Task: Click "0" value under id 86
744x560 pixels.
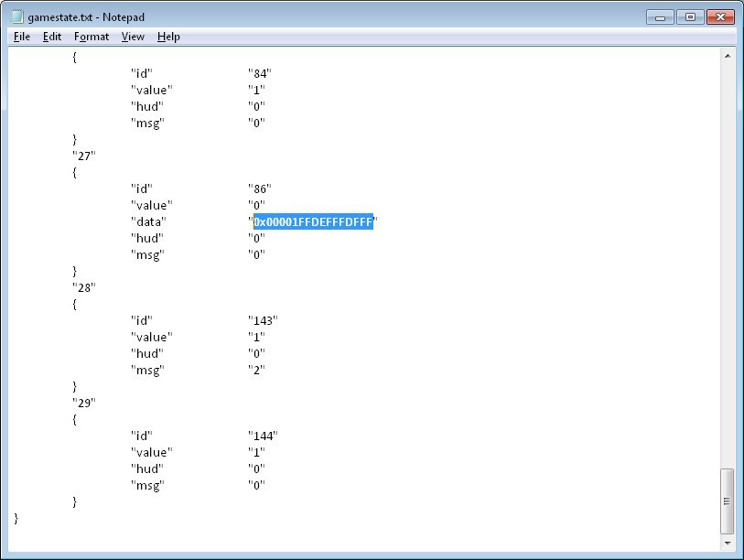Action: click(x=256, y=206)
